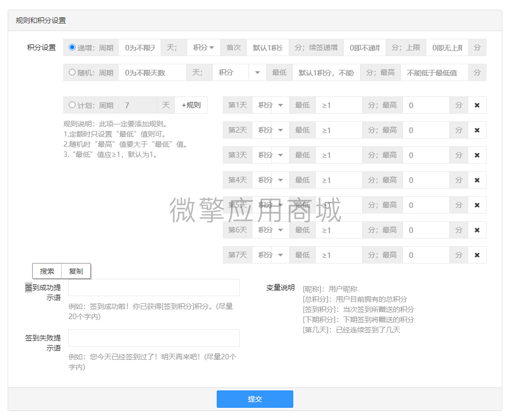Focus the 随机 周期 days input

(152, 72)
